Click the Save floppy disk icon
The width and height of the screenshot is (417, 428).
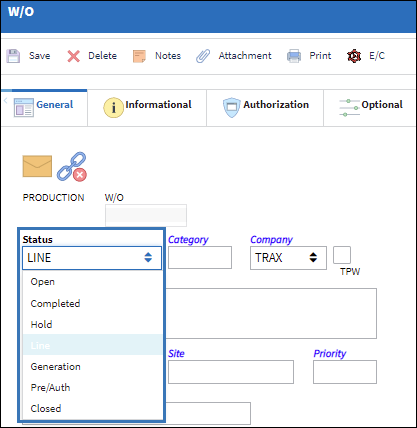tap(13, 56)
